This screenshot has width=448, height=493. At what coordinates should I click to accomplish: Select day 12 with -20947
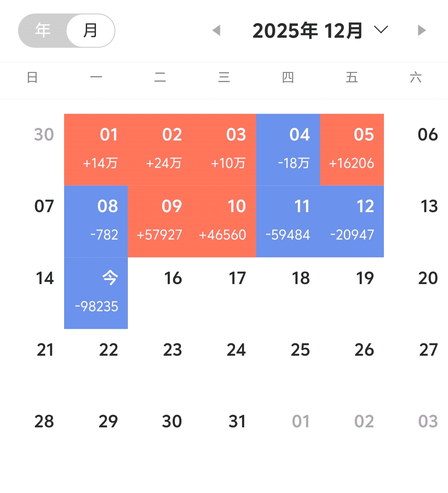click(352, 221)
